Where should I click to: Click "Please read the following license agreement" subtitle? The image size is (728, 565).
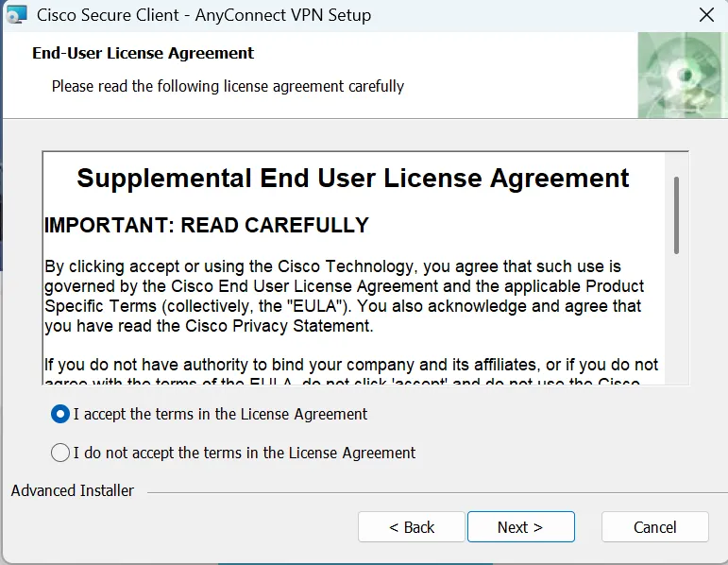click(228, 86)
